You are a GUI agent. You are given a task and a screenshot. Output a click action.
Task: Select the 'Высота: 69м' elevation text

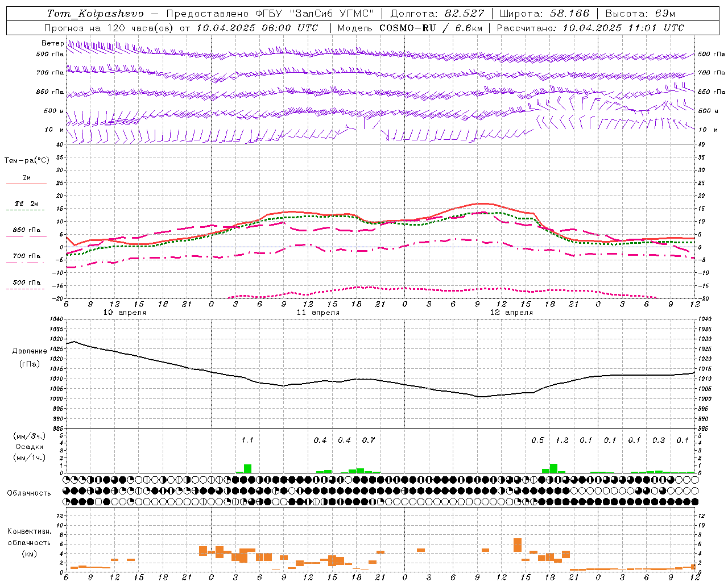(640, 14)
